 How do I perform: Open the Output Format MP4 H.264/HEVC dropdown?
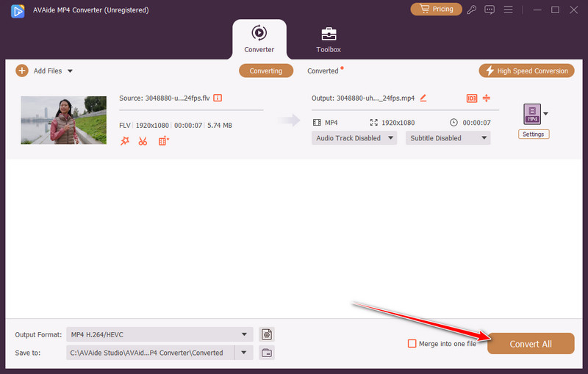pos(159,334)
